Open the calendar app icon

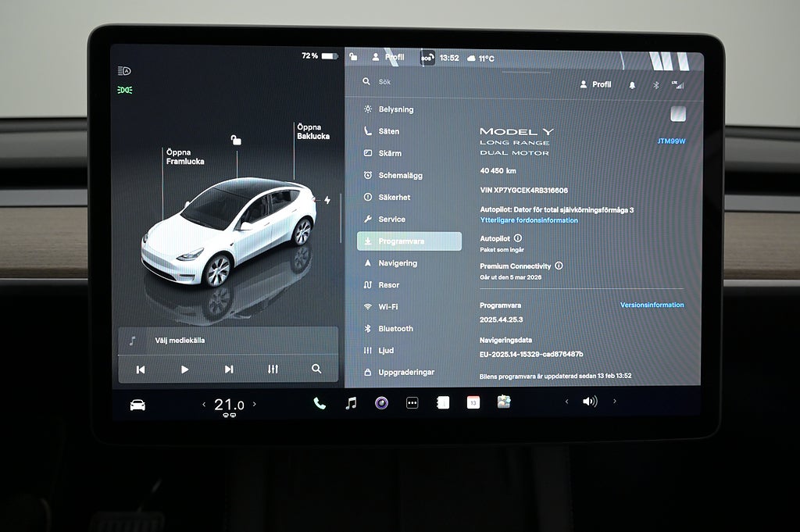473,402
